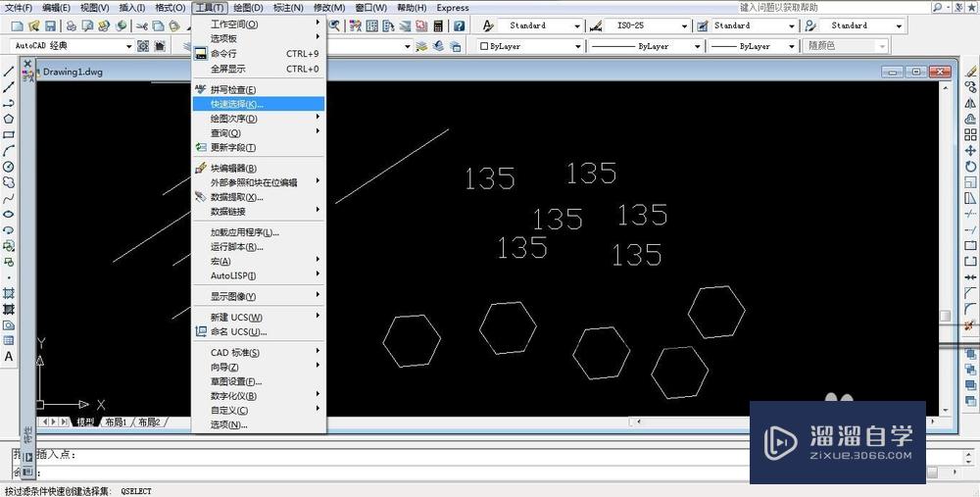The height and width of the screenshot is (497, 980).
Task: Select the Array tool in modify toolbar
Action: pyautogui.click(x=970, y=134)
